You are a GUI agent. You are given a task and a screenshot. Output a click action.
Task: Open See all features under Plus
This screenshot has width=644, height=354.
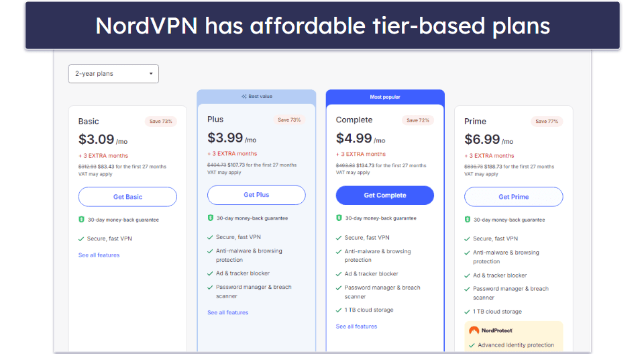pos(228,312)
